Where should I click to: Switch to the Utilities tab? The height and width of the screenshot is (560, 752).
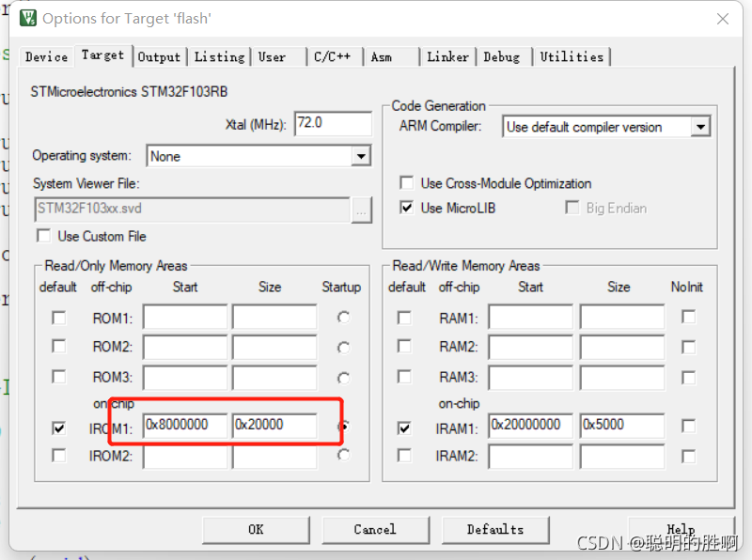[x=572, y=57]
